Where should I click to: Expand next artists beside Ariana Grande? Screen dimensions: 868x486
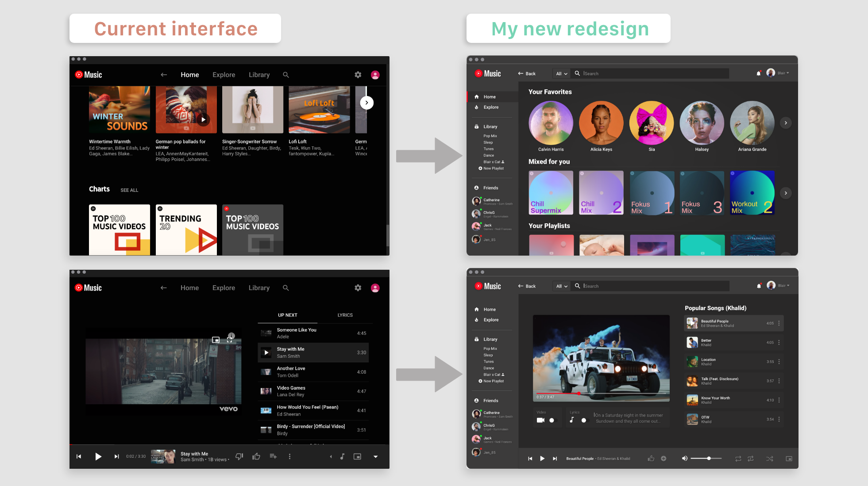786,123
